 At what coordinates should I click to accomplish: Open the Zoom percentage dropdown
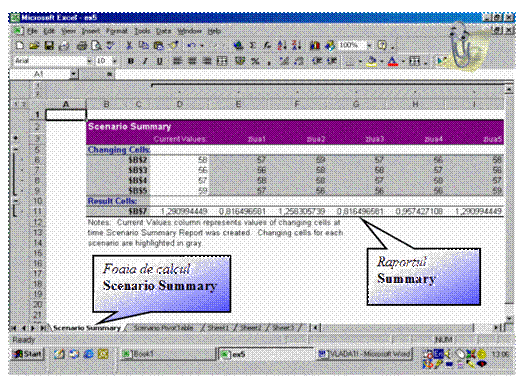[x=369, y=46]
